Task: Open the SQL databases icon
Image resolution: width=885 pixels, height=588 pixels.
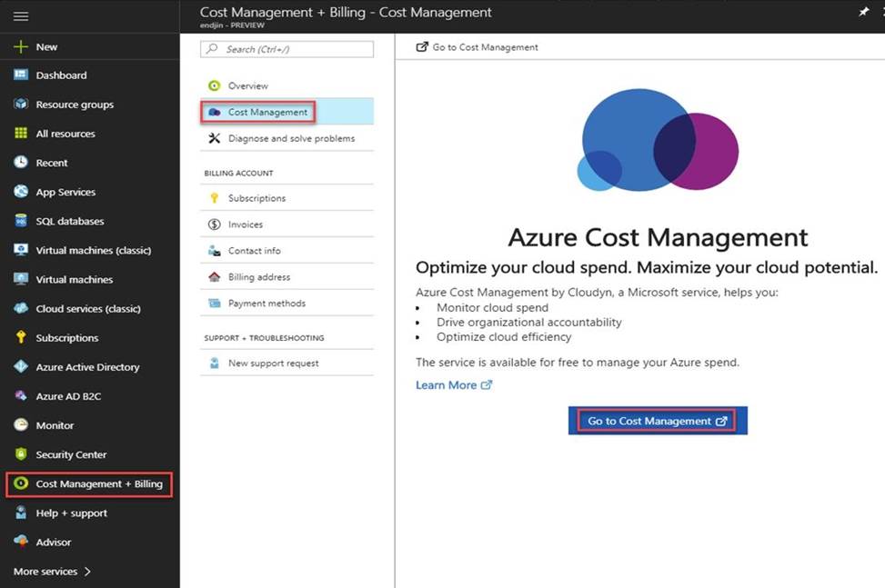Action: [x=20, y=221]
